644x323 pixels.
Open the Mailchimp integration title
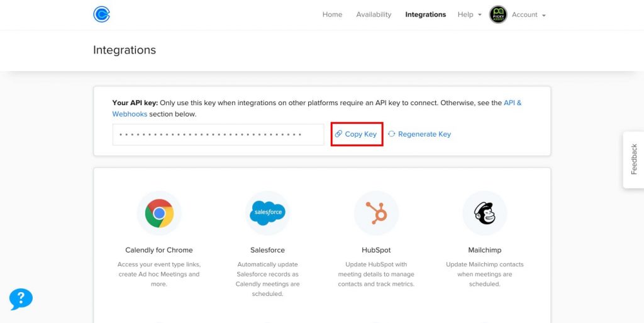coord(485,250)
